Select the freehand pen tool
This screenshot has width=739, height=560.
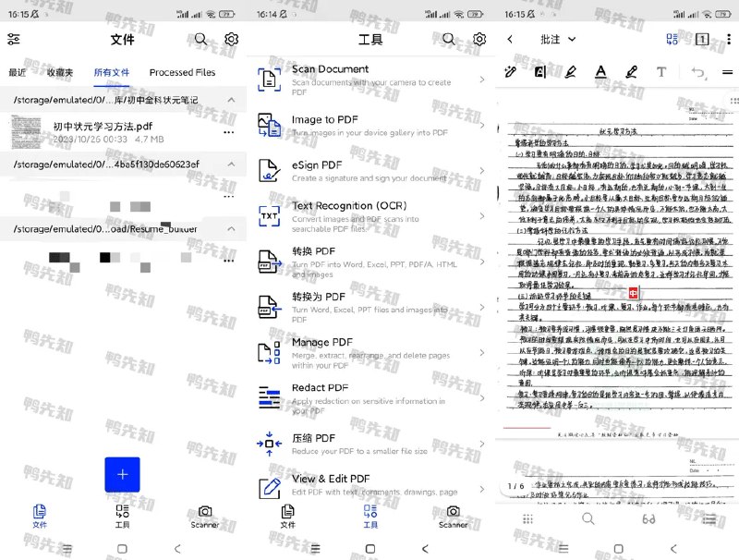[632, 72]
